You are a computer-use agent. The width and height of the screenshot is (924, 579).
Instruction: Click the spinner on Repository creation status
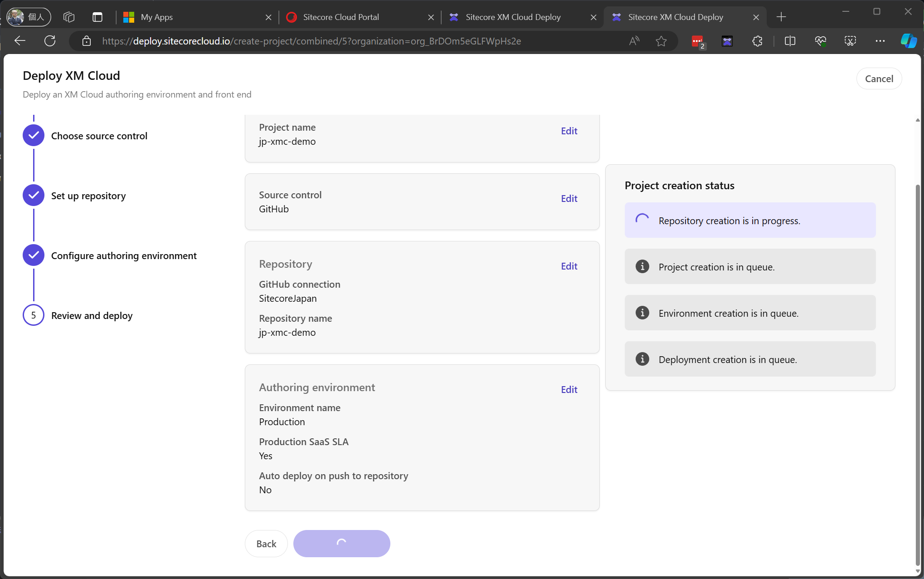coord(642,220)
